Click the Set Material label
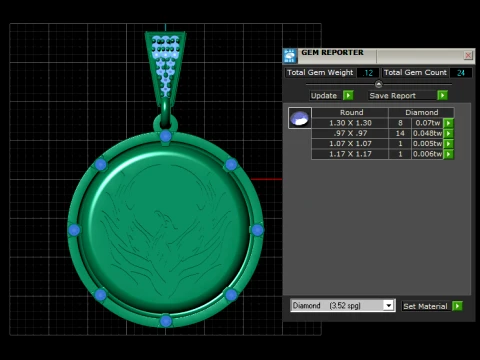This screenshot has height=360, width=480. [425, 306]
